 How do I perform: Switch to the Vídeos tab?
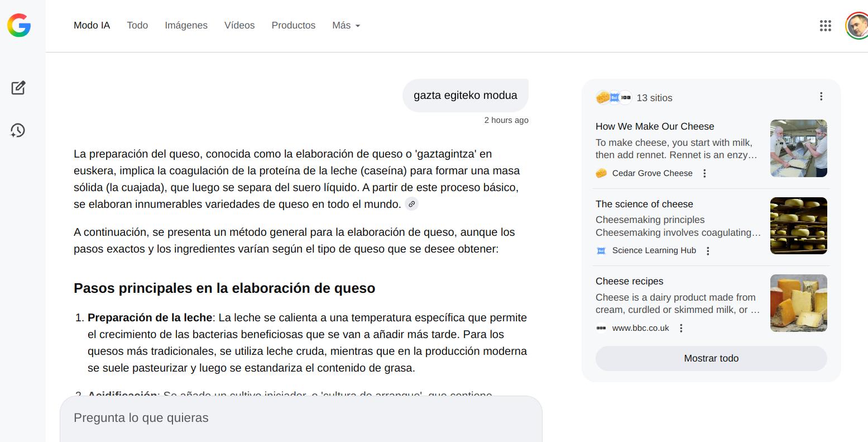click(x=239, y=26)
